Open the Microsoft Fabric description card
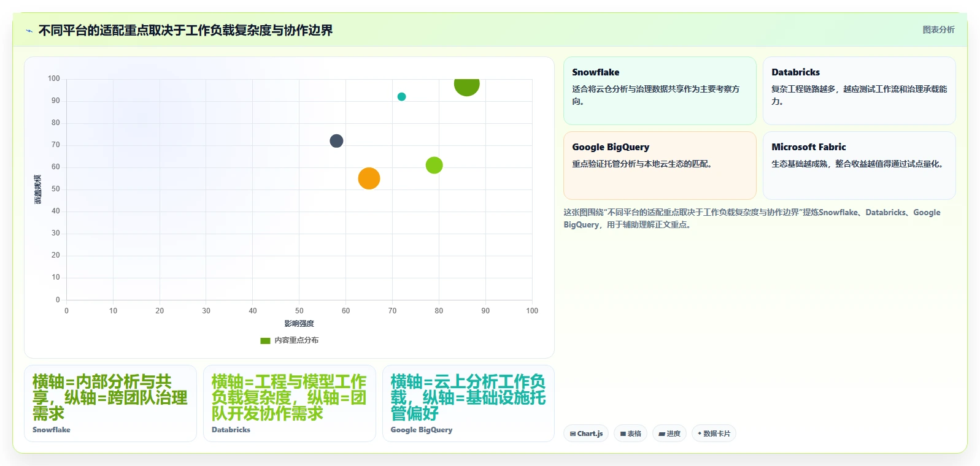Image resolution: width=980 pixels, height=466 pixels. click(859, 166)
